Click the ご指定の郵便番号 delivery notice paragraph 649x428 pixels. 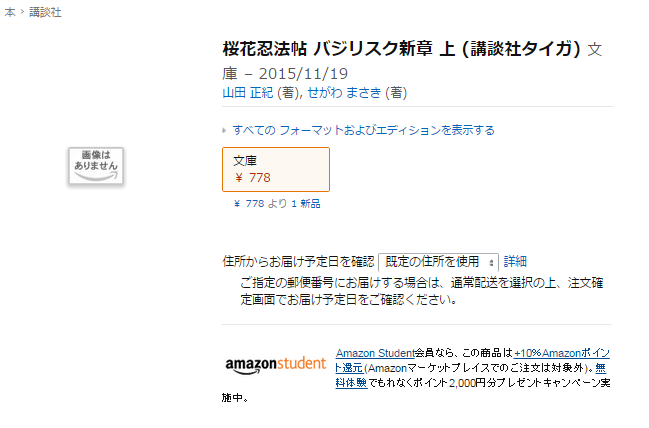[420, 291]
